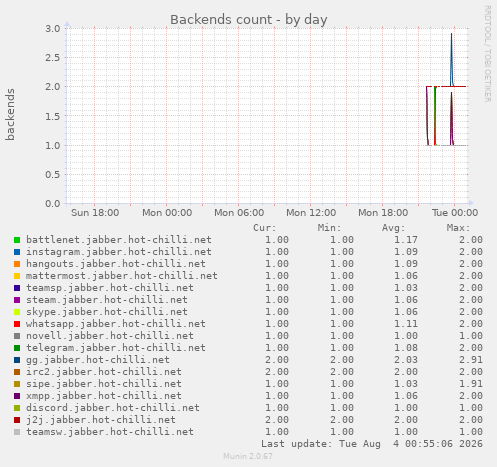This screenshot has height=467, width=497.
Task: Click the Max: column header
Action: [x=458, y=228]
